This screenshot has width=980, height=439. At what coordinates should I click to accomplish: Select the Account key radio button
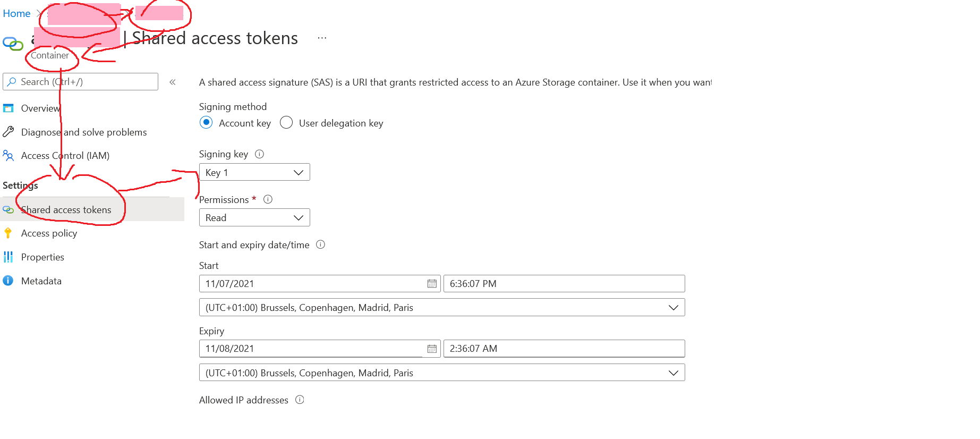[x=206, y=123]
